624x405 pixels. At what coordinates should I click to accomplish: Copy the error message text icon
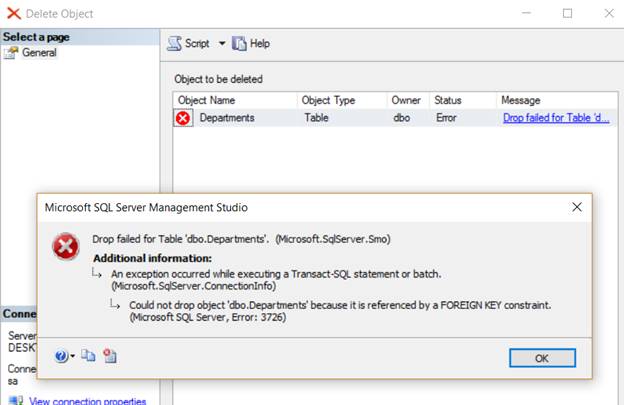pos(89,356)
